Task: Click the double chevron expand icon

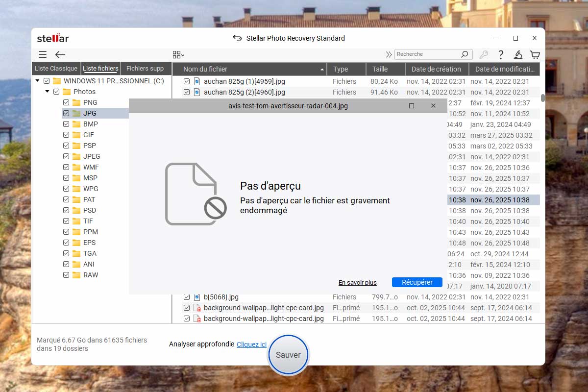Action: click(x=389, y=54)
